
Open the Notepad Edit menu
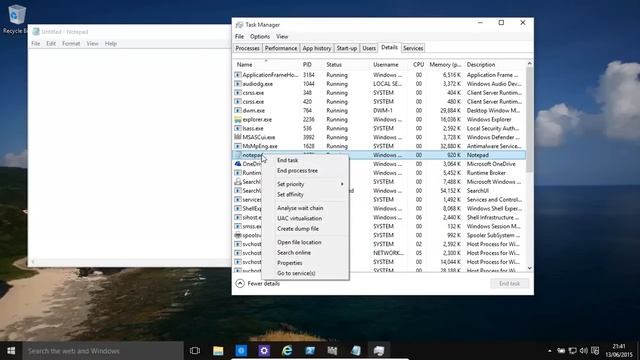tap(51, 44)
